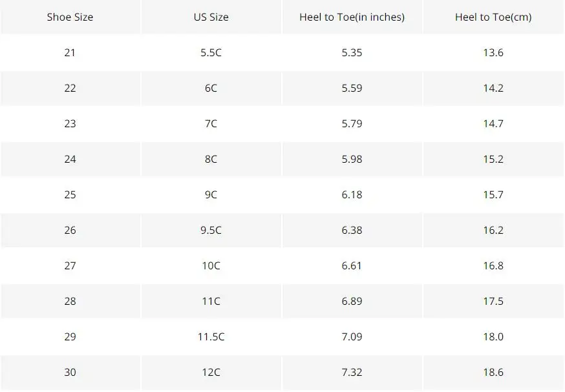Select the Heel to Toe(in inches) header

[x=352, y=17]
